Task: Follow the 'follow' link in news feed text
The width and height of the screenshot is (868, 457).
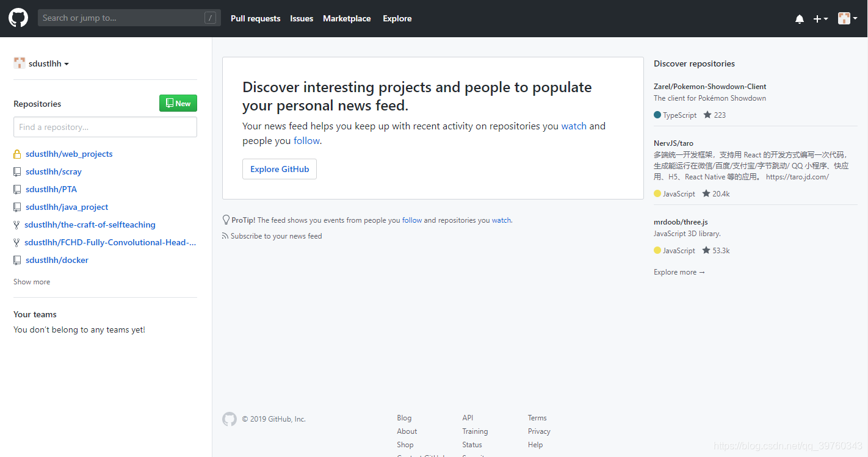Action: (x=306, y=141)
